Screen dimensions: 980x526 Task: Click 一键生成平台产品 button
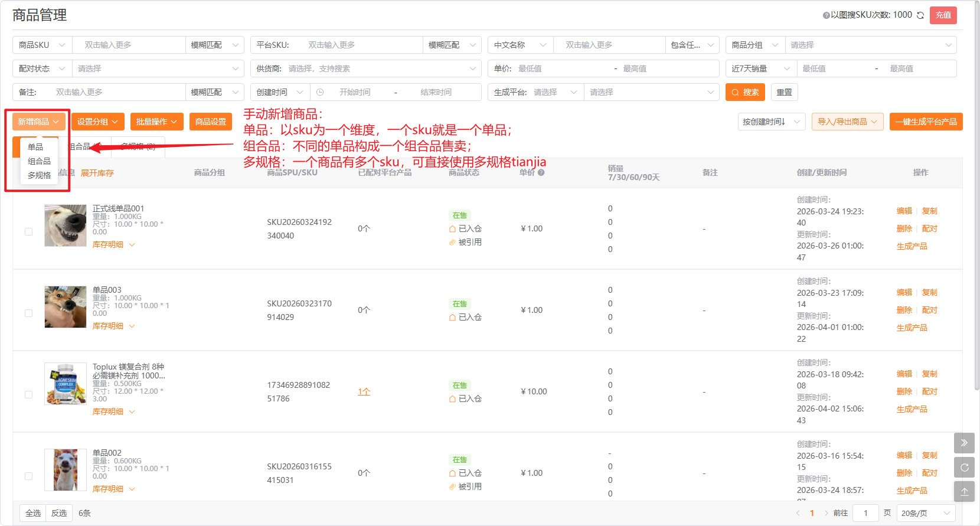click(926, 122)
